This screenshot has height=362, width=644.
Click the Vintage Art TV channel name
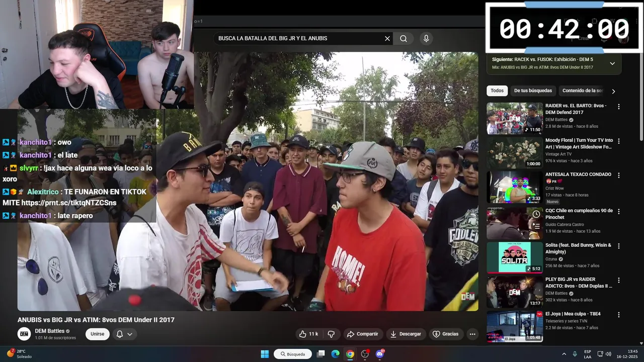tap(558, 154)
